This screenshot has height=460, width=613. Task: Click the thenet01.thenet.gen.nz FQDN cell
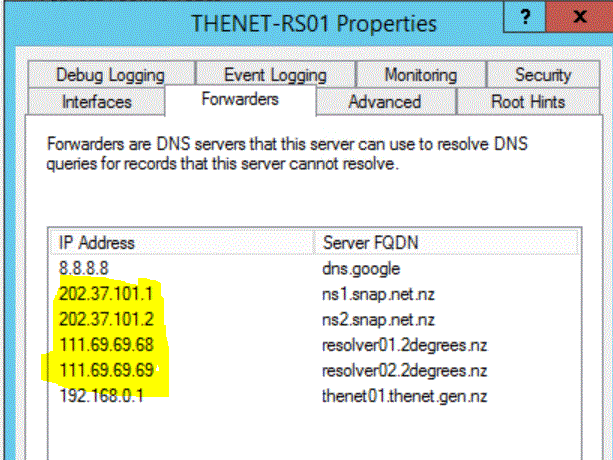(x=404, y=396)
